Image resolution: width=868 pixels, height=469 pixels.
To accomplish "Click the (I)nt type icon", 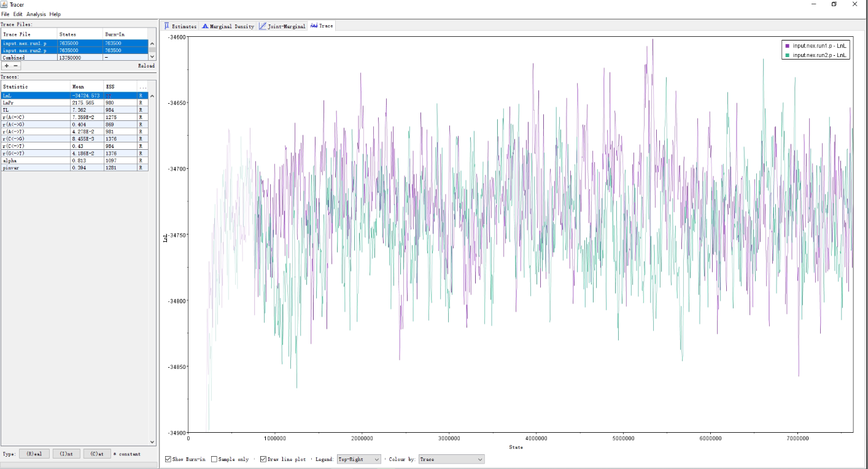I will [66, 453].
